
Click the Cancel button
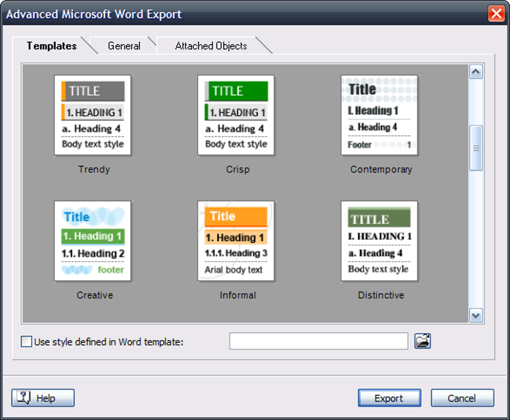(462, 398)
